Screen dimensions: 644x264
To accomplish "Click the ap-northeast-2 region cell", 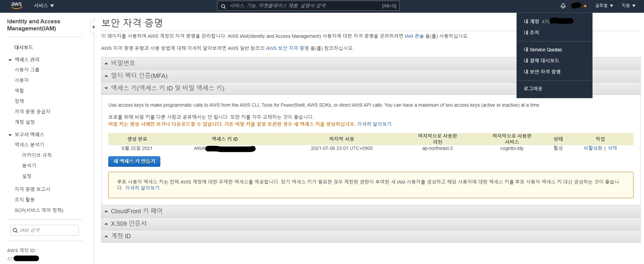I will (x=437, y=148).
